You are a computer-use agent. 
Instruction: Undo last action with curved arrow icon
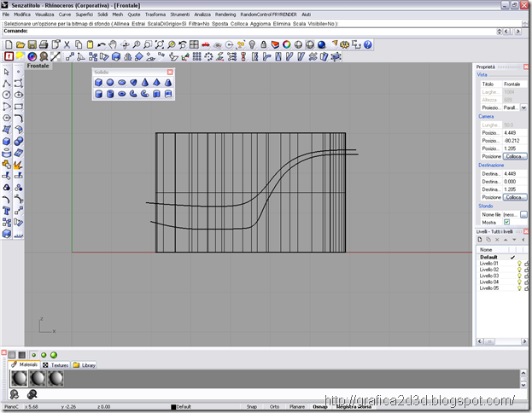coord(101,44)
